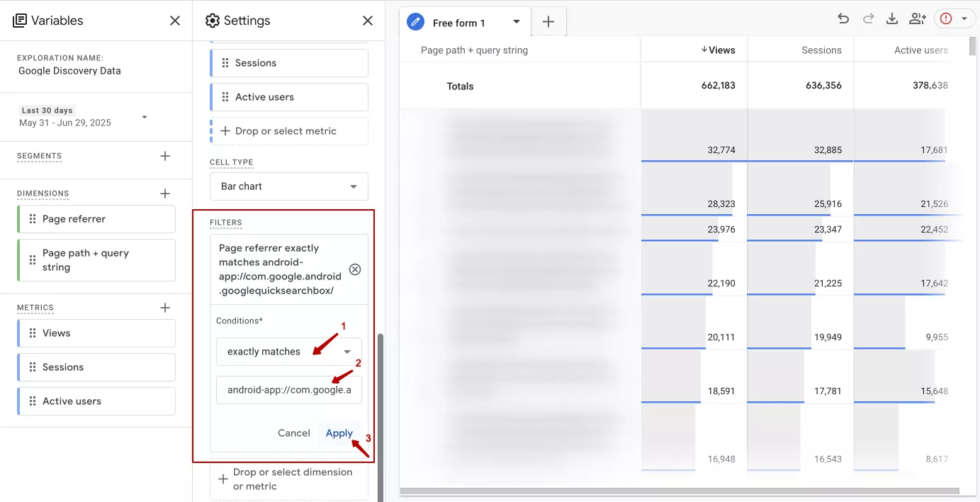
Task: Add a new segment with plus icon
Action: (165, 156)
